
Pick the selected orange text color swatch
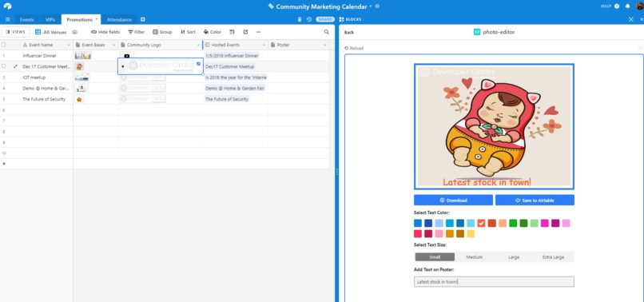[x=481, y=223]
